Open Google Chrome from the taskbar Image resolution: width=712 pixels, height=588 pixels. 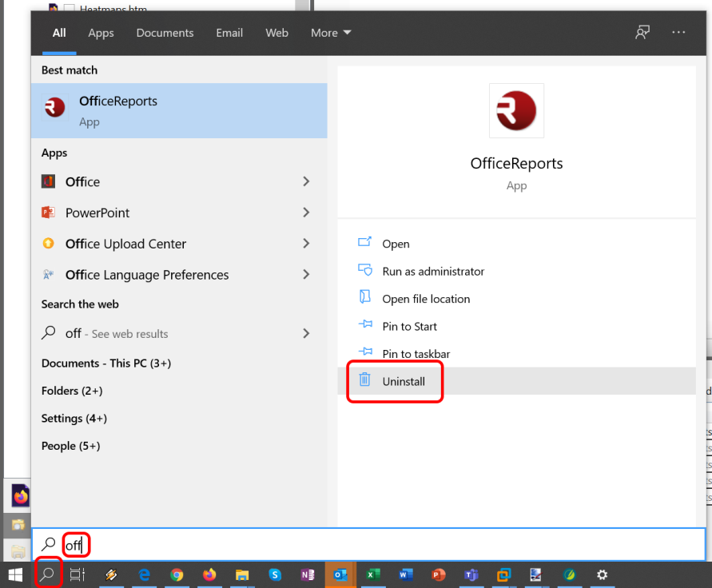[x=177, y=574]
